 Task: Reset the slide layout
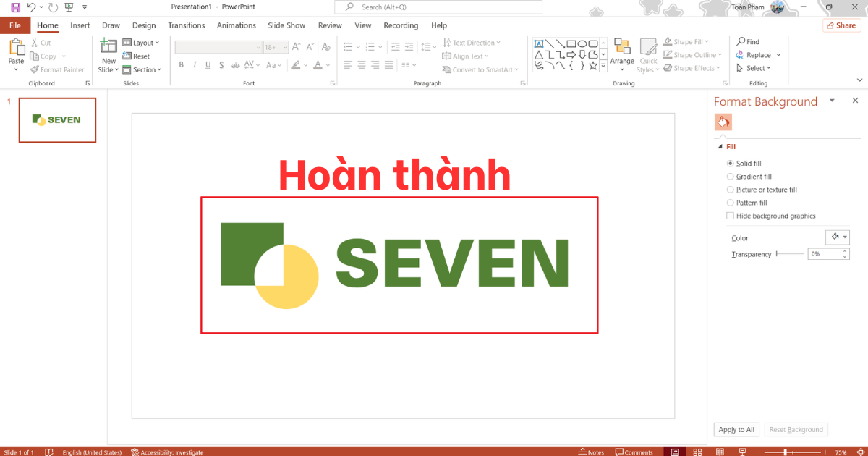point(136,56)
